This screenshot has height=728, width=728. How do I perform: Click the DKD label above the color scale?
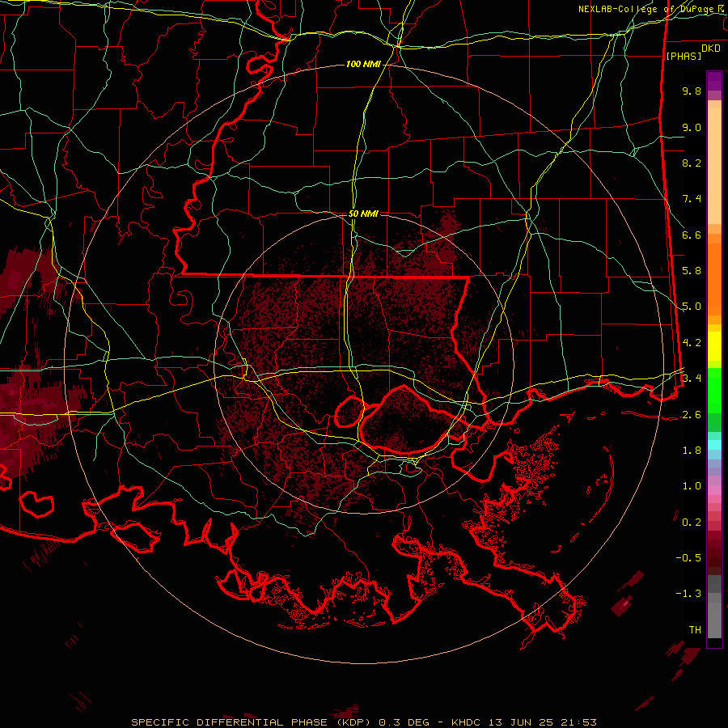711,49
